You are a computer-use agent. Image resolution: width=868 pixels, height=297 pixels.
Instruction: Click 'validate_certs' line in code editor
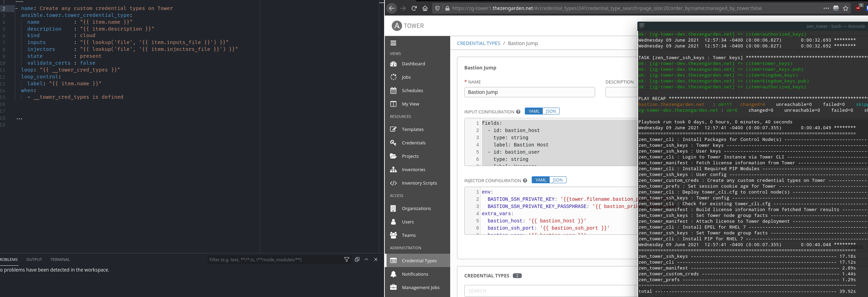[x=61, y=63]
